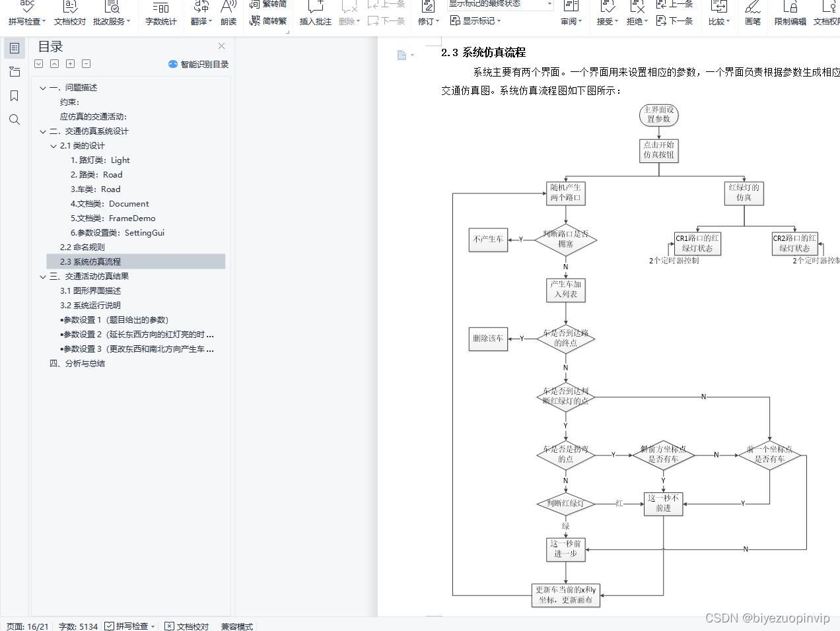
Task: Convert text with 繁转简
Action: point(268,4)
